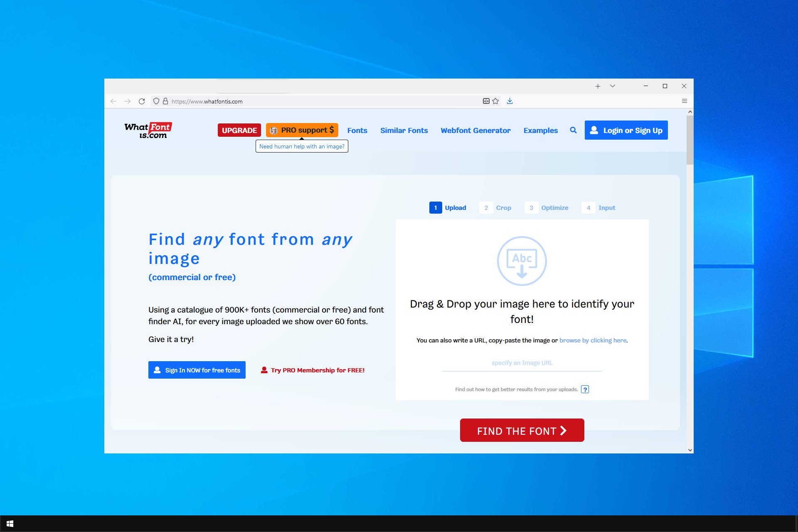
Task: Open Webfont Generator page
Action: pos(475,131)
